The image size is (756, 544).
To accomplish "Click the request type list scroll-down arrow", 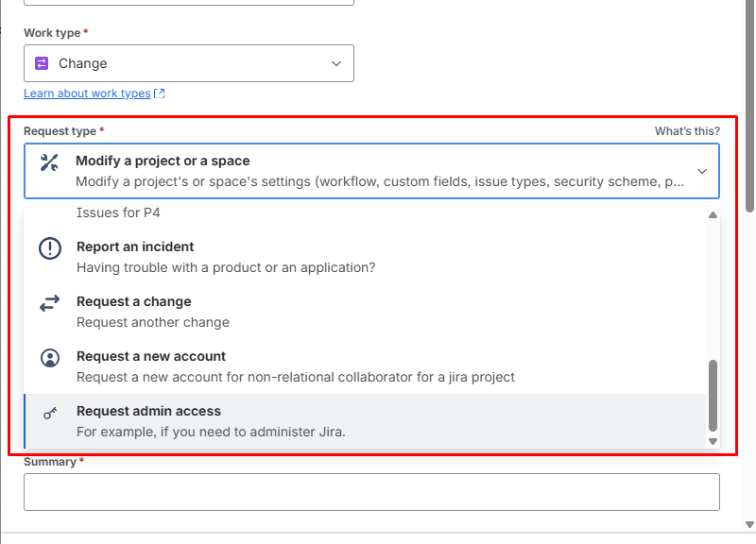I will click(713, 441).
